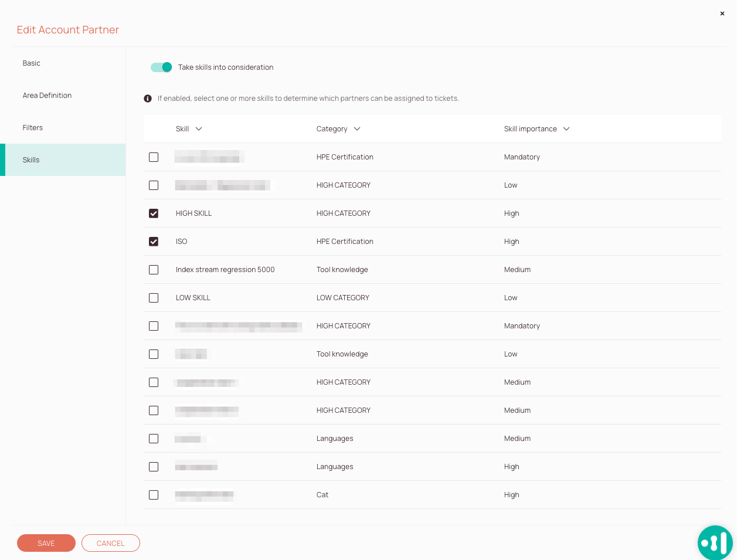Screen dimensions: 737x560
Task: Open the Category column sort dropdown
Action: [358, 128]
